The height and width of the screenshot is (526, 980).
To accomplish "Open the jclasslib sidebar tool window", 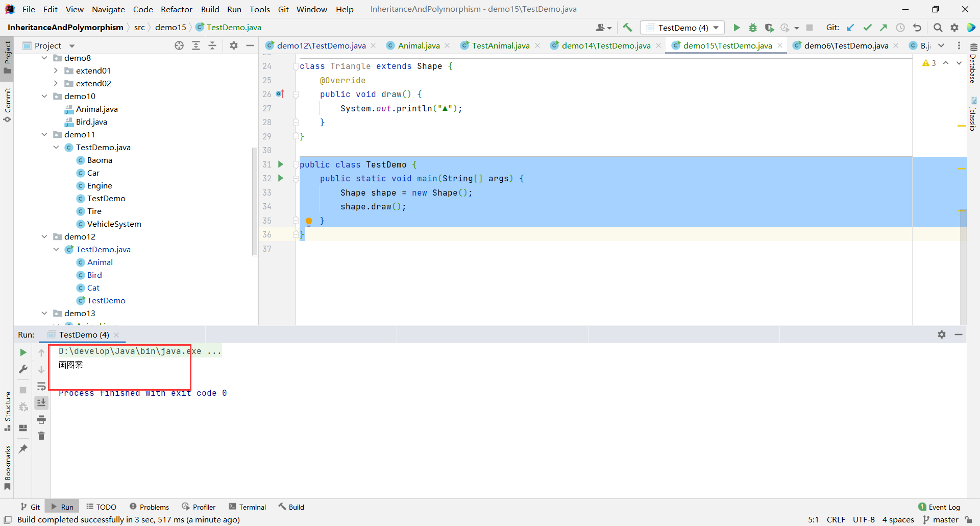I will (x=973, y=114).
